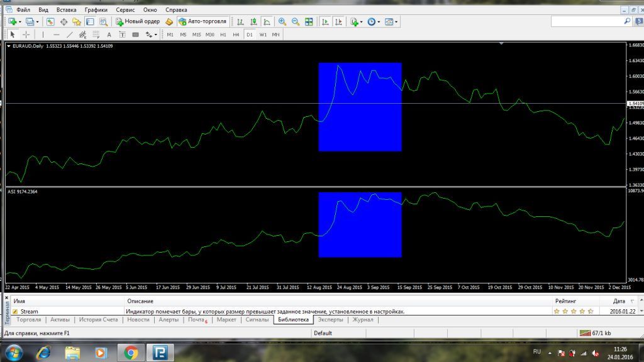Switch to the Торговля tab

[x=29, y=320]
